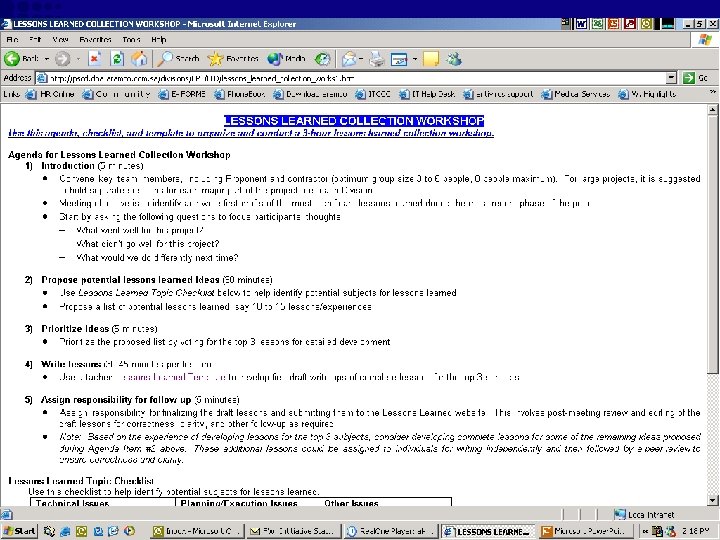
Task: Click the Local intranet zone in the status bar
Action: coord(645,514)
